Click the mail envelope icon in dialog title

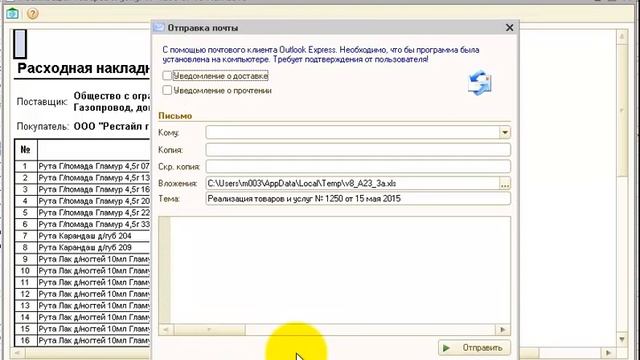pyautogui.click(x=159, y=28)
